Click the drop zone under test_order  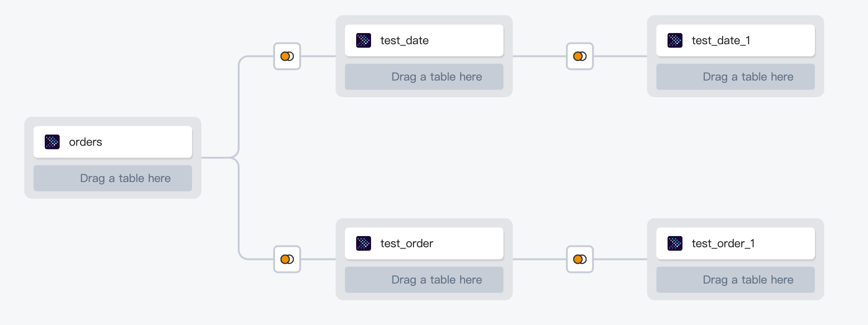coord(424,280)
